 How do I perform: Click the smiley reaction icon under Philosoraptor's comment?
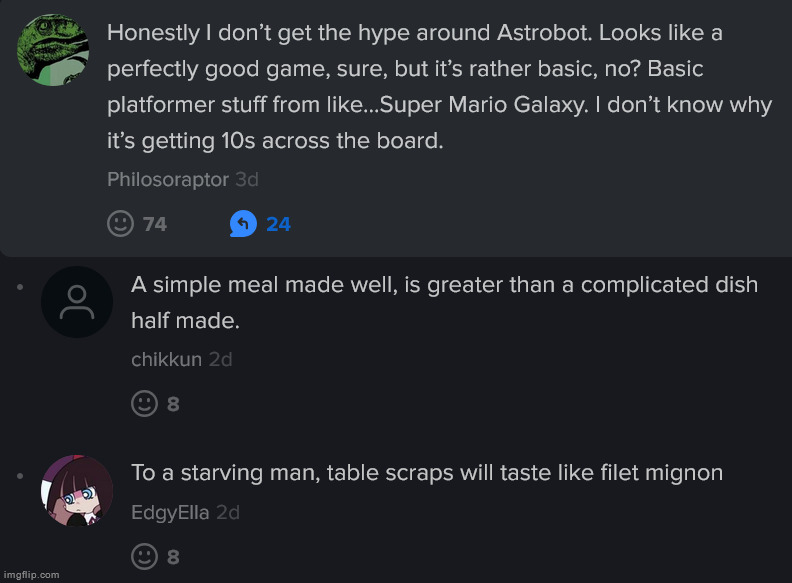(120, 223)
